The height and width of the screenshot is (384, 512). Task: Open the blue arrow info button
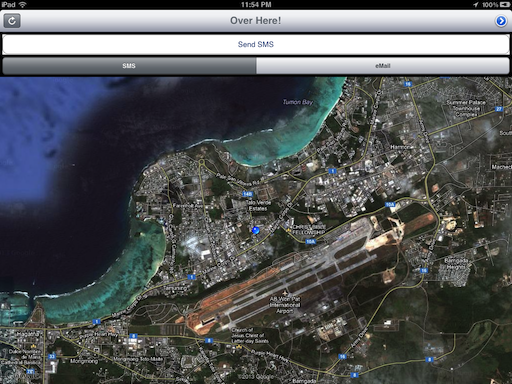pyautogui.click(x=501, y=21)
